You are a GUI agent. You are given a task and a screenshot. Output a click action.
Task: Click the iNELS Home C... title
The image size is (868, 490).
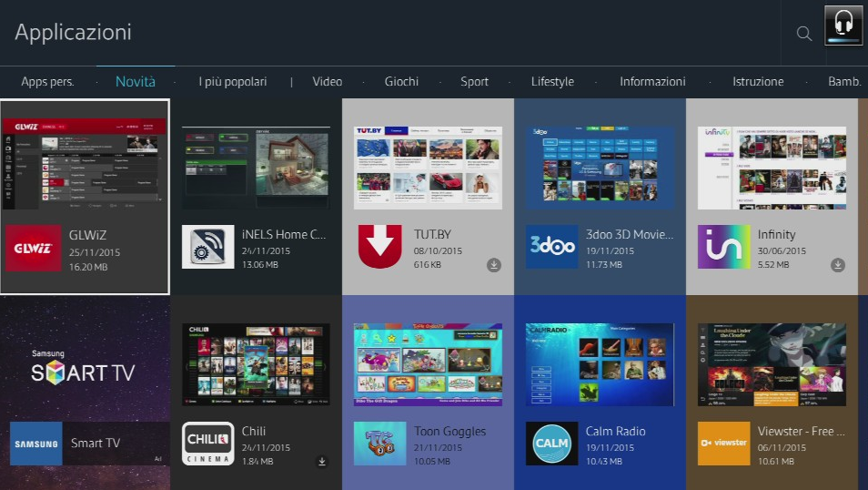(x=284, y=234)
